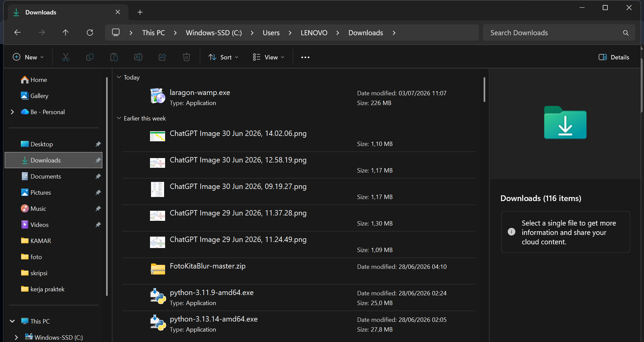This screenshot has width=644, height=342.
Task: Open the See more three-dots menu
Action: [x=305, y=57]
